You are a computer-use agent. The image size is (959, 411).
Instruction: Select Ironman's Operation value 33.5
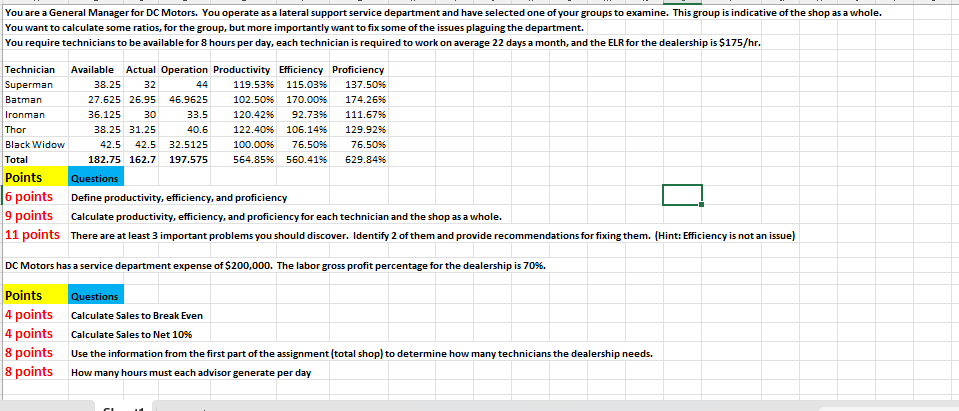click(185, 114)
